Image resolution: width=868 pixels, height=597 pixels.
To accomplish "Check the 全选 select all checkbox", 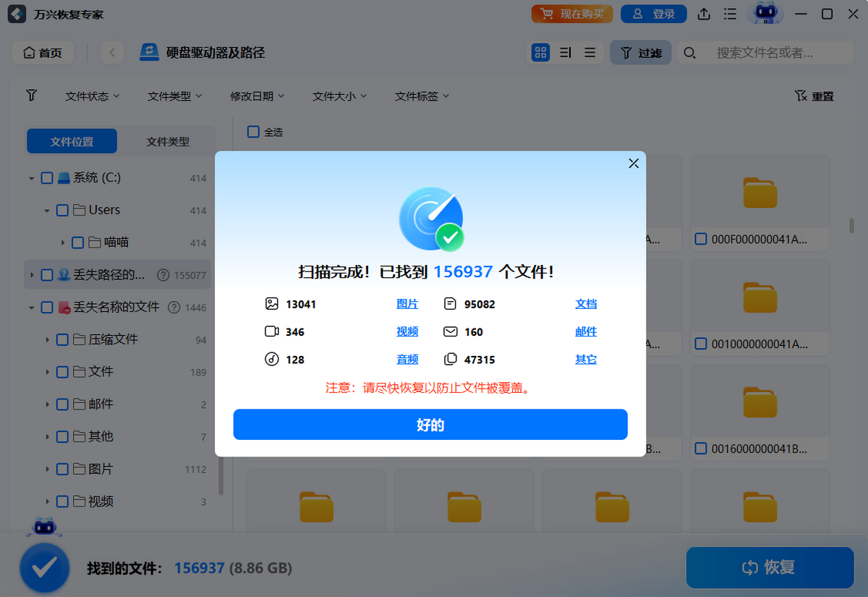I will click(253, 132).
